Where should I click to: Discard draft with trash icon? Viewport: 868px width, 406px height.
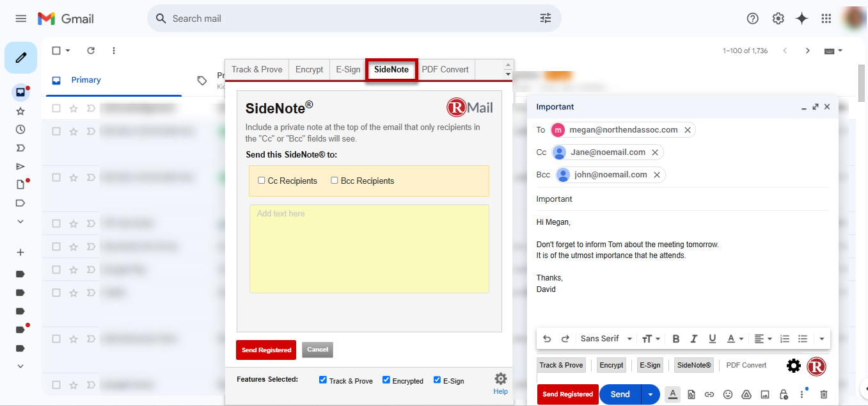coord(824,394)
